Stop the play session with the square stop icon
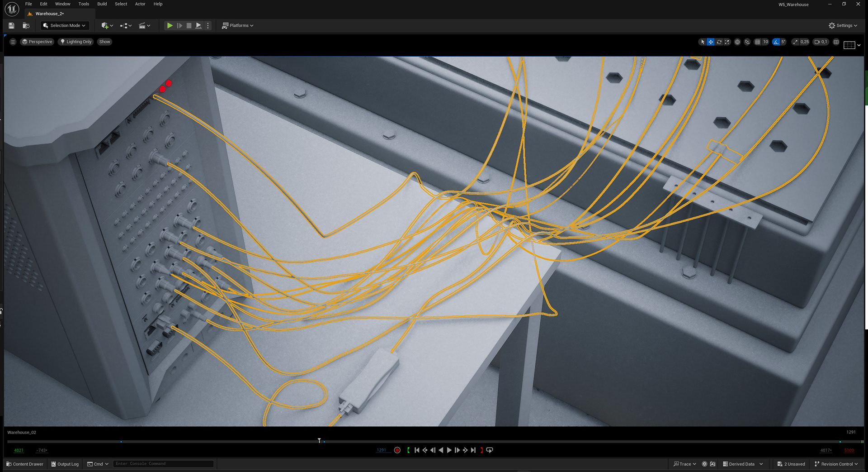Viewport: 868px width, 472px height. 189,26
